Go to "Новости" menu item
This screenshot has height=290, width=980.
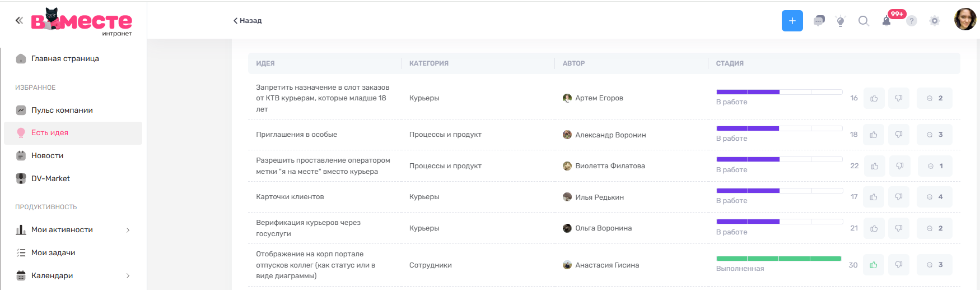(47, 155)
